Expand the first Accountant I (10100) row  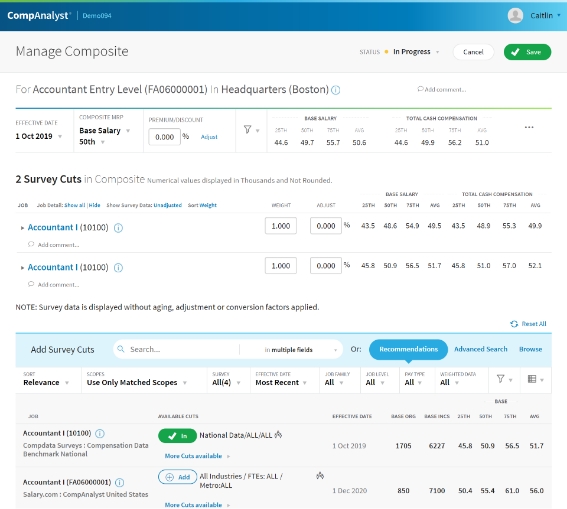click(22, 228)
